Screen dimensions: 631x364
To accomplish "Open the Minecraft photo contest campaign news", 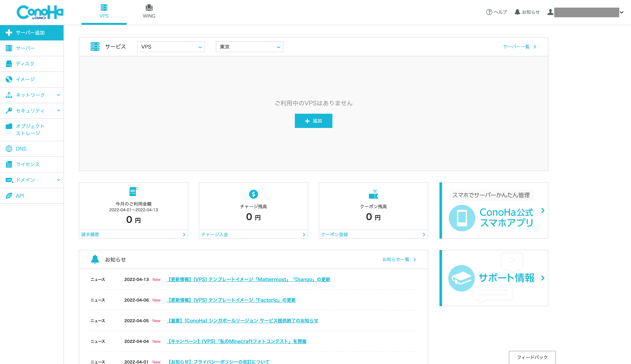I will coord(236,341).
